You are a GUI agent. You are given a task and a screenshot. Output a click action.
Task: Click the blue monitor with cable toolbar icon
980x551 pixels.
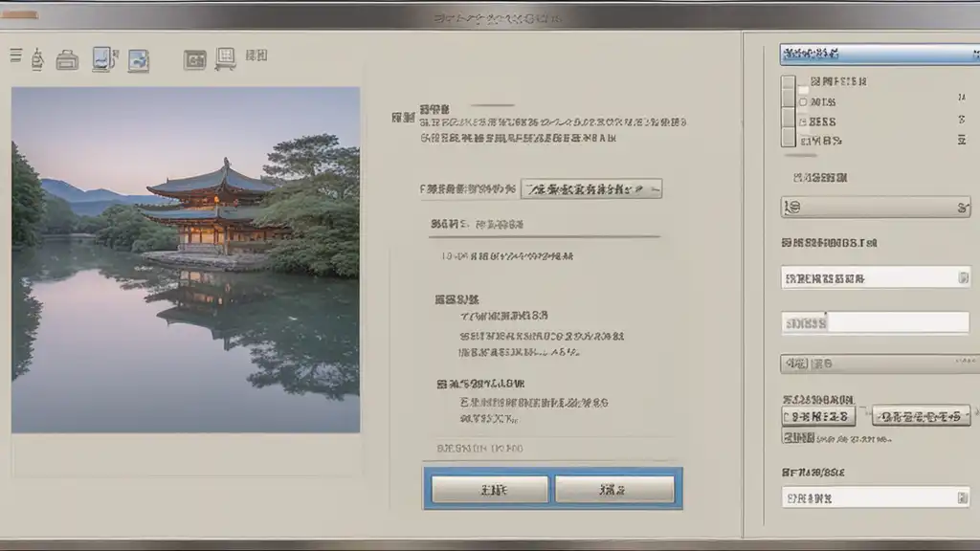pyautogui.click(x=105, y=59)
